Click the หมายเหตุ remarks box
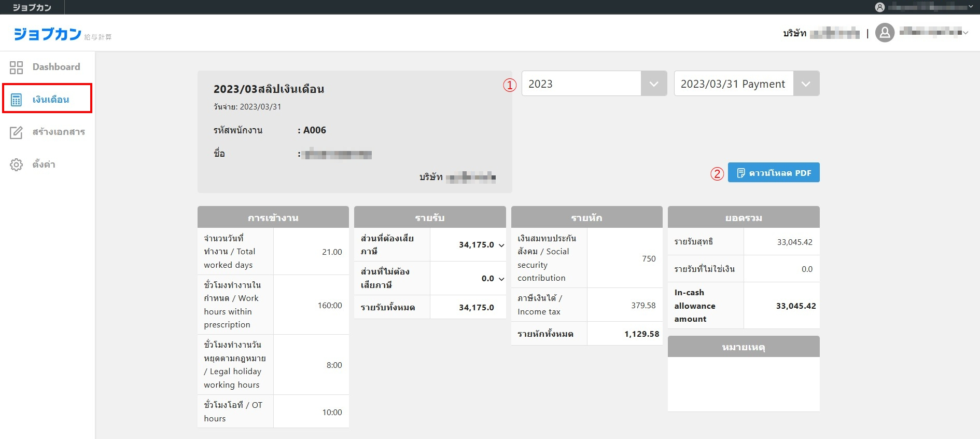This screenshot has height=439, width=980. 743,383
